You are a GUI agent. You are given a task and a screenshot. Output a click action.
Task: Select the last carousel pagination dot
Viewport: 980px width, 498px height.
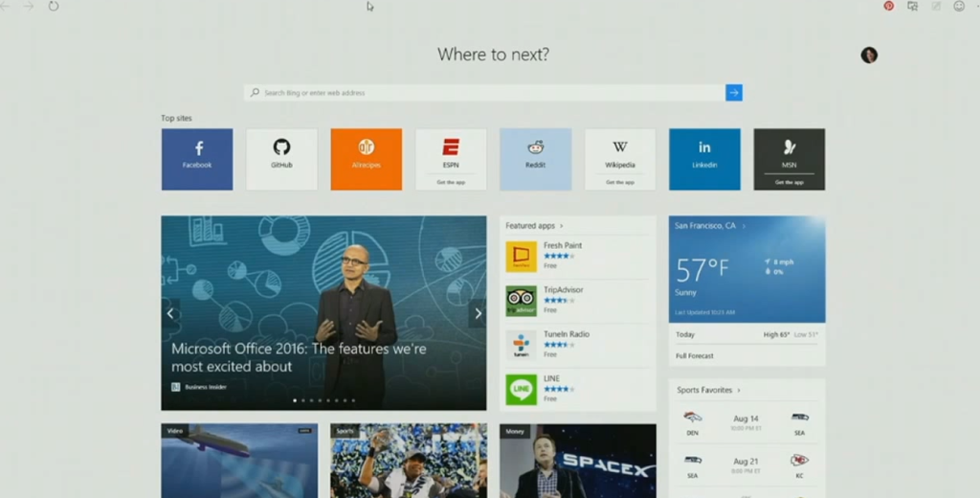click(353, 400)
